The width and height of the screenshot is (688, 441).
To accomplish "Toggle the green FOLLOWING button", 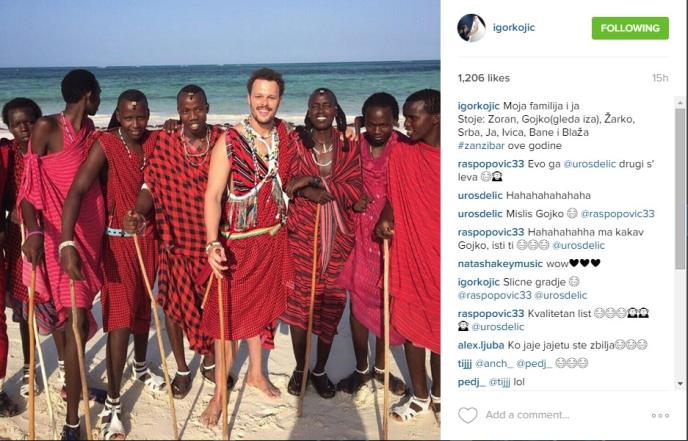I will pyautogui.click(x=630, y=28).
